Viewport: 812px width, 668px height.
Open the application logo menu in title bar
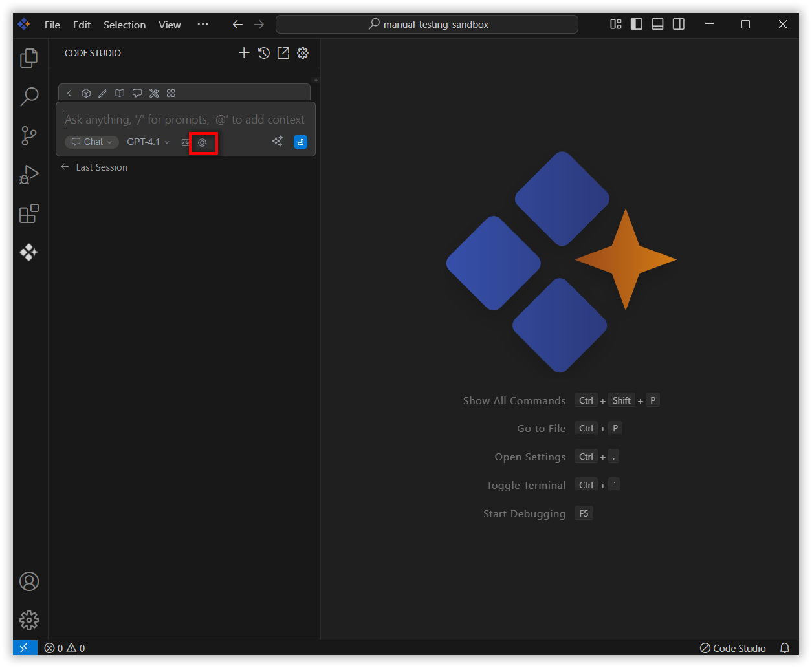pos(24,24)
